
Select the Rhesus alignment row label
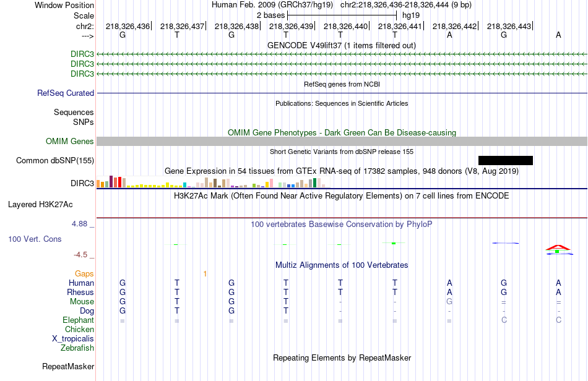click(x=80, y=292)
